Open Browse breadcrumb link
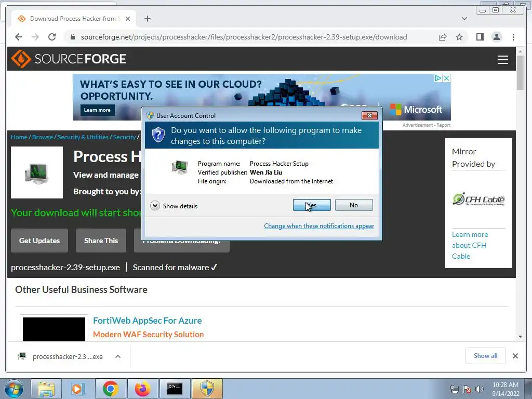Image resolution: width=532 pixels, height=399 pixels. pyautogui.click(x=43, y=137)
